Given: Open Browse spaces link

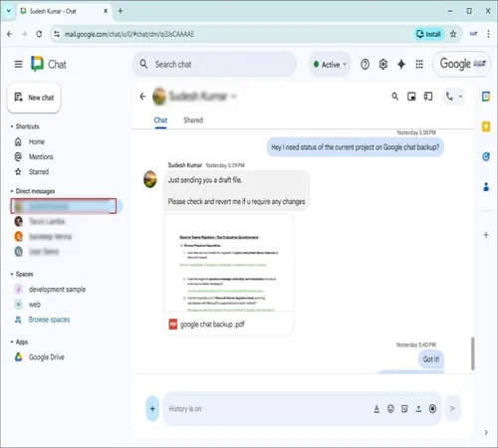Looking at the screenshot, I should [x=49, y=320].
